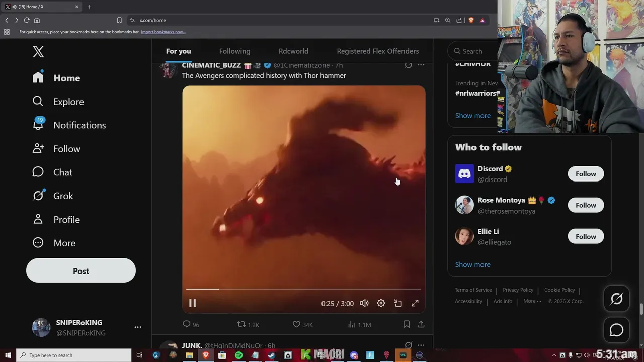
Task: Open the Accessibility footer link
Action: click(468, 301)
